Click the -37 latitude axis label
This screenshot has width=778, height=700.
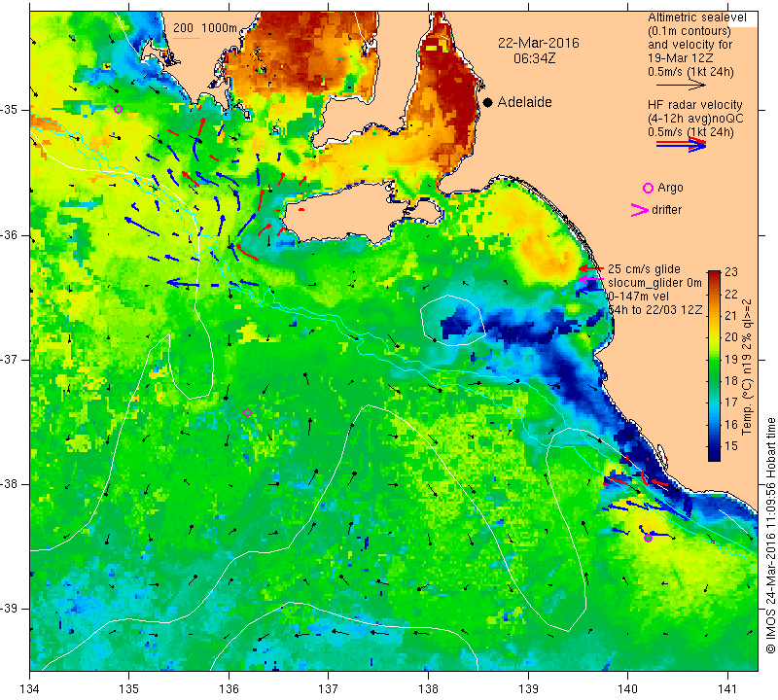click(x=10, y=359)
